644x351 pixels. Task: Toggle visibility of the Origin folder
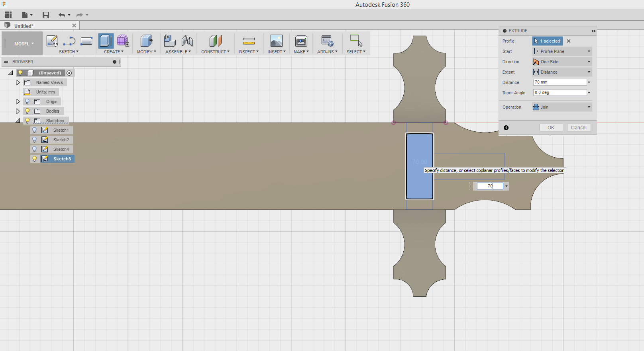click(x=27, y=101)
